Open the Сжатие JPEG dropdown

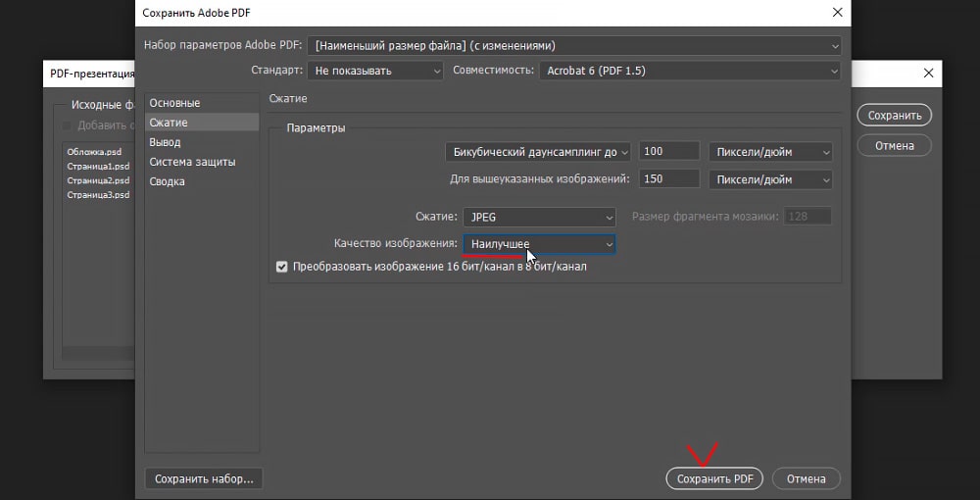539,217
